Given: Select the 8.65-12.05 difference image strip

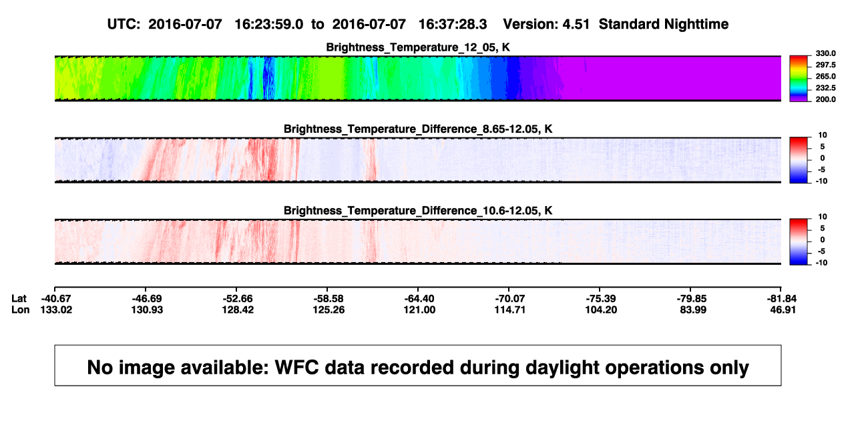Looking at the screenshot, I should 418,160.
